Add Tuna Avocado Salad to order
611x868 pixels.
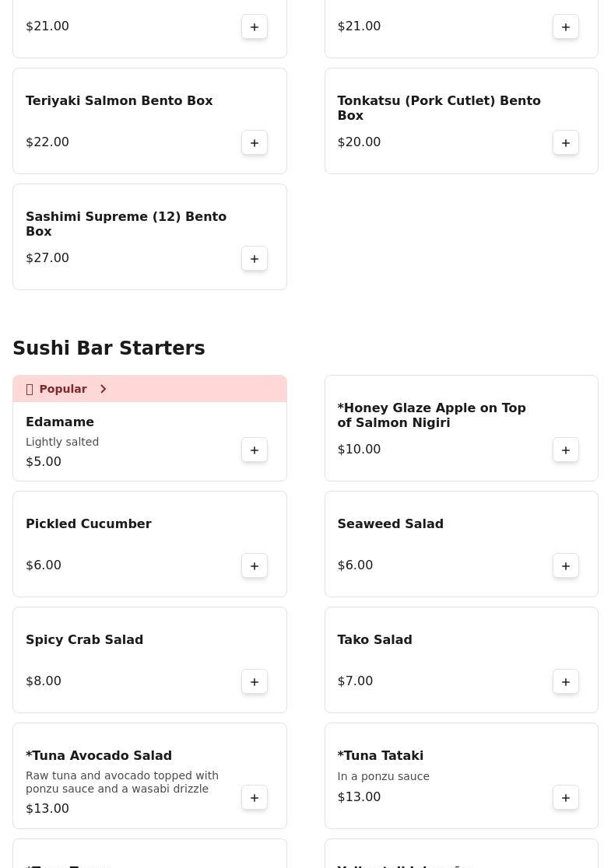(255, 797)
